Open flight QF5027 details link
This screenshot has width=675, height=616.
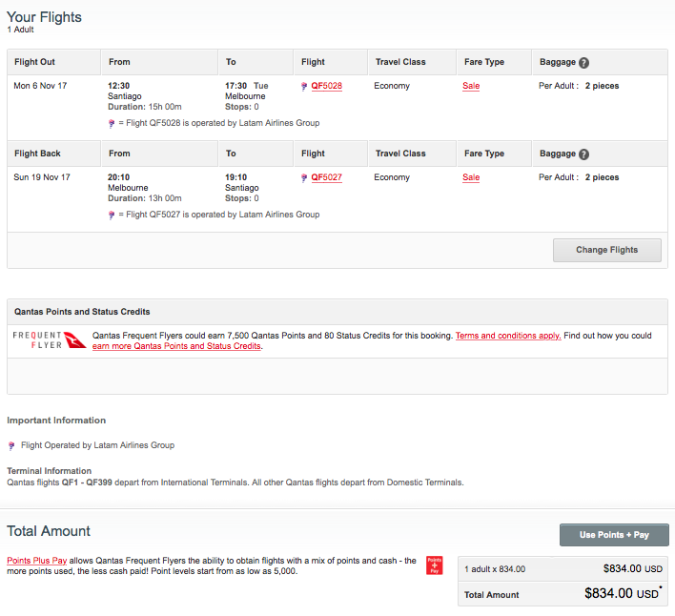tap(326, 177)
